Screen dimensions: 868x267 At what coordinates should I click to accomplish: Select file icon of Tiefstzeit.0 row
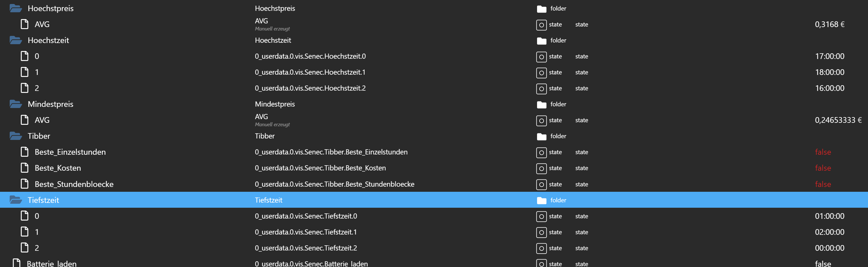[25, 216]
